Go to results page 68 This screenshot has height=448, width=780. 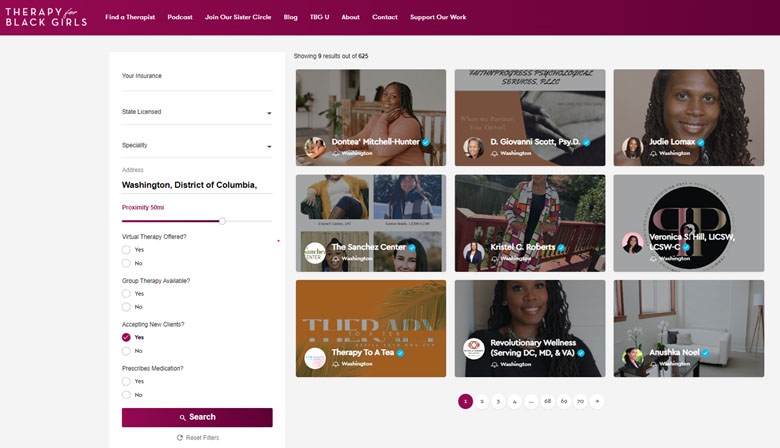(548, 401)
